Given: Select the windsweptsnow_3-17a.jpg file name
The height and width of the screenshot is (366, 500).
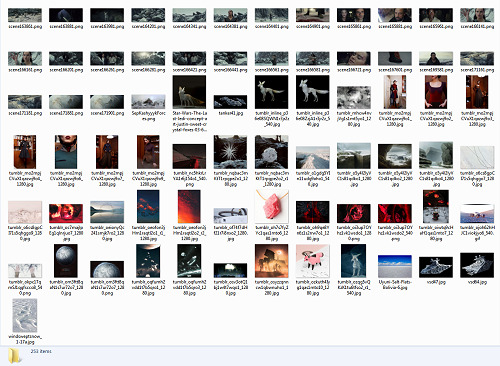Looking at the screenshot, I should click(x=25, y=339).
